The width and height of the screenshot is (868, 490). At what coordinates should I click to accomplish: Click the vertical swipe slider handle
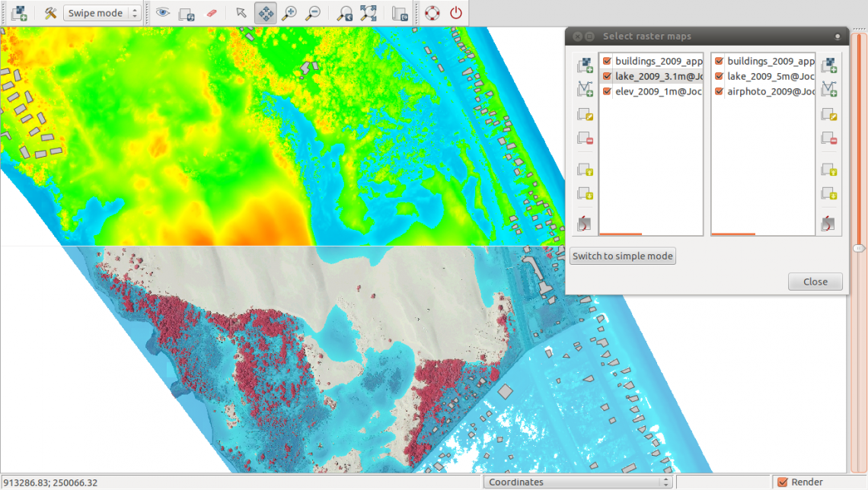[859, 248]
